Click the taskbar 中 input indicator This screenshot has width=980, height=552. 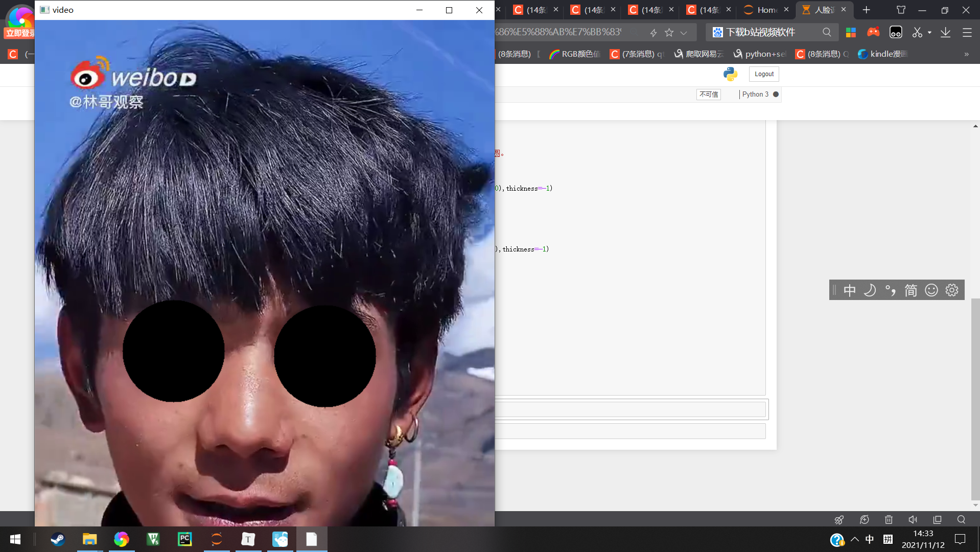point(870,539)
